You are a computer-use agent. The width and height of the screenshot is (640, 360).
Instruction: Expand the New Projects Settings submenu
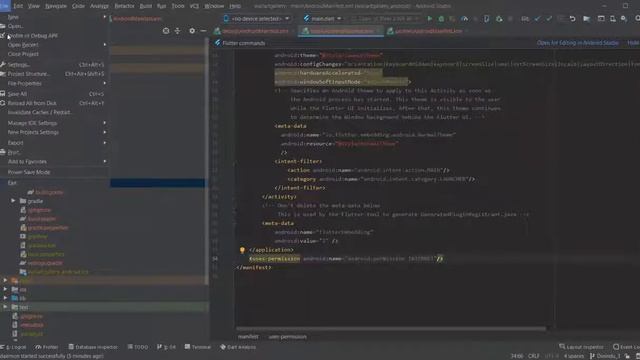click(x=105, y=132)
